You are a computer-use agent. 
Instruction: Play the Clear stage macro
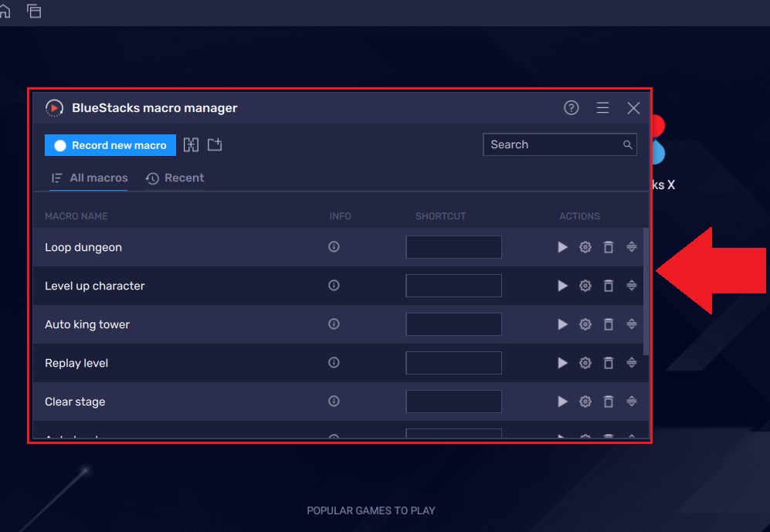click(x=563, y=402)
